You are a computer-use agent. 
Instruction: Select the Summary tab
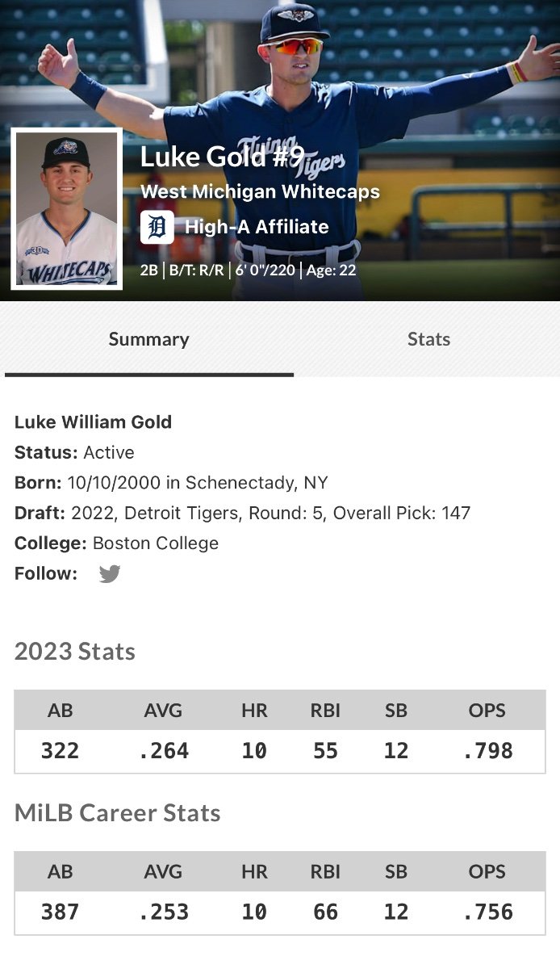(148, 339)
